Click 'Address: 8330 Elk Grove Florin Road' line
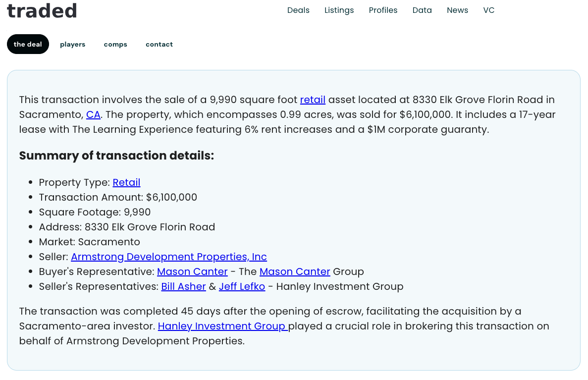Screen dimensions: 588x380 [127, 227]
